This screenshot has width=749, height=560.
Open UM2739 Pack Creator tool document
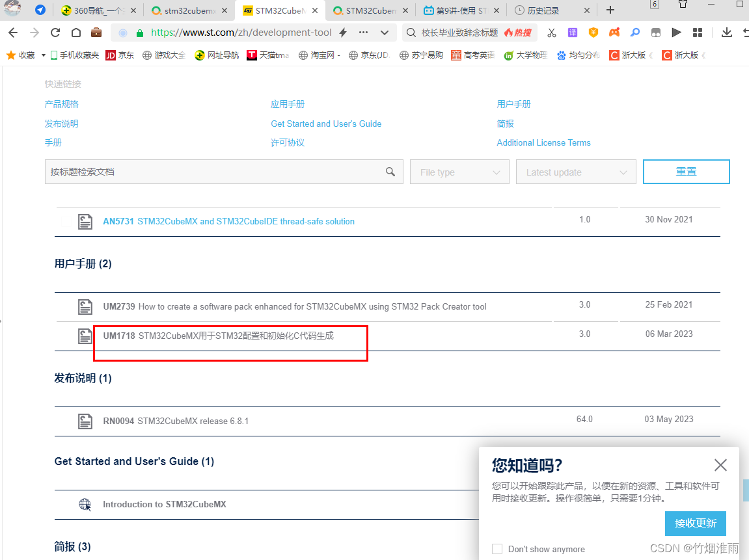(295, 306)
